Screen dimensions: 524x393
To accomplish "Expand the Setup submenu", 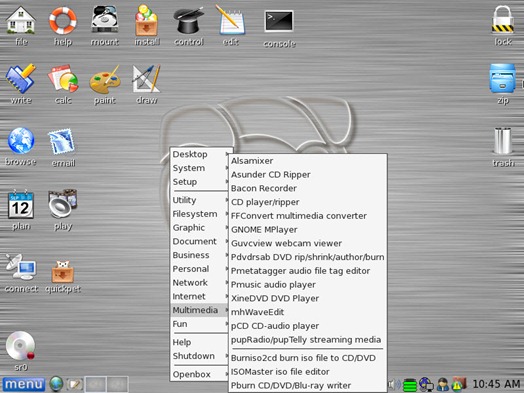I will tap(201, 182).
